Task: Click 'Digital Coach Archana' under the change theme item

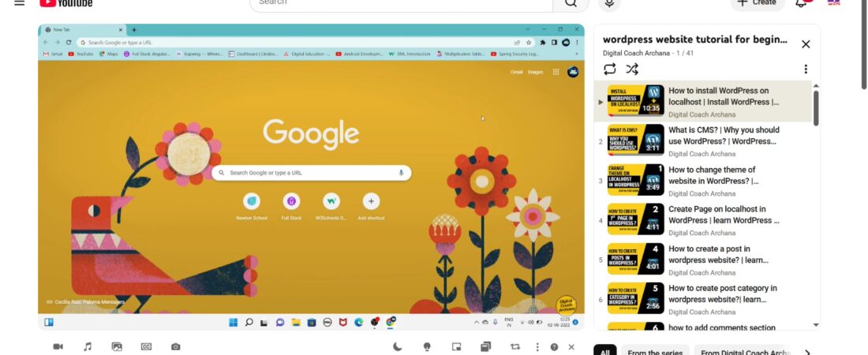Action: pos(702,194)
